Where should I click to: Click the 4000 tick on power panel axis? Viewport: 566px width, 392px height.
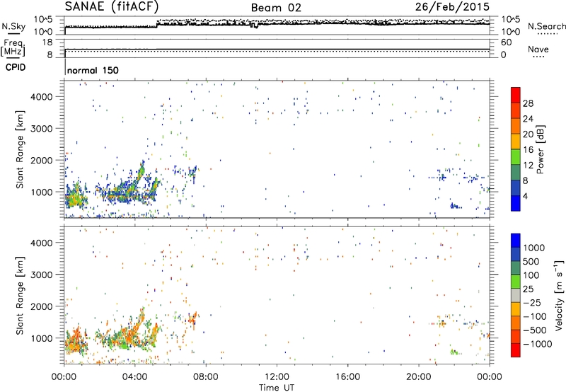tap(42, 97)
